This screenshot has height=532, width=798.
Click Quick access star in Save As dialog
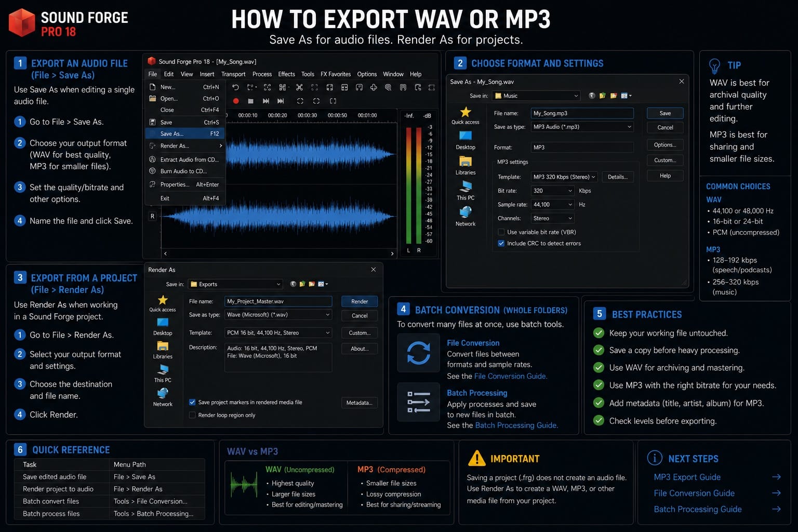pos(465,112)
